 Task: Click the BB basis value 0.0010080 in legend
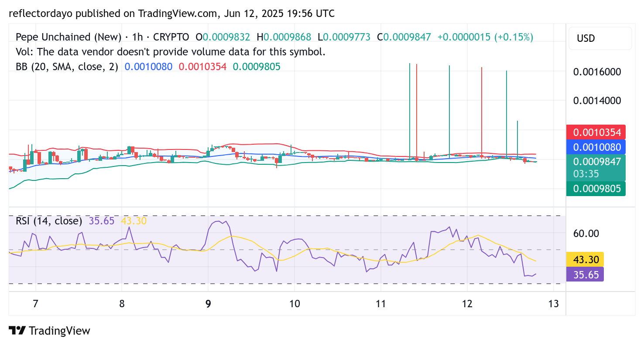click(148, 67)
